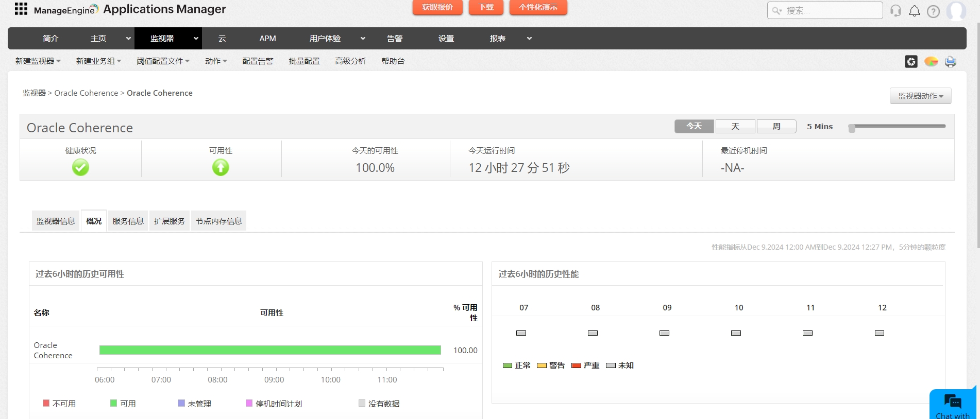This screenshot has height=419, width=980.
Task: Click the snapshot shutter icon
Action: click(x=911, y=62)
